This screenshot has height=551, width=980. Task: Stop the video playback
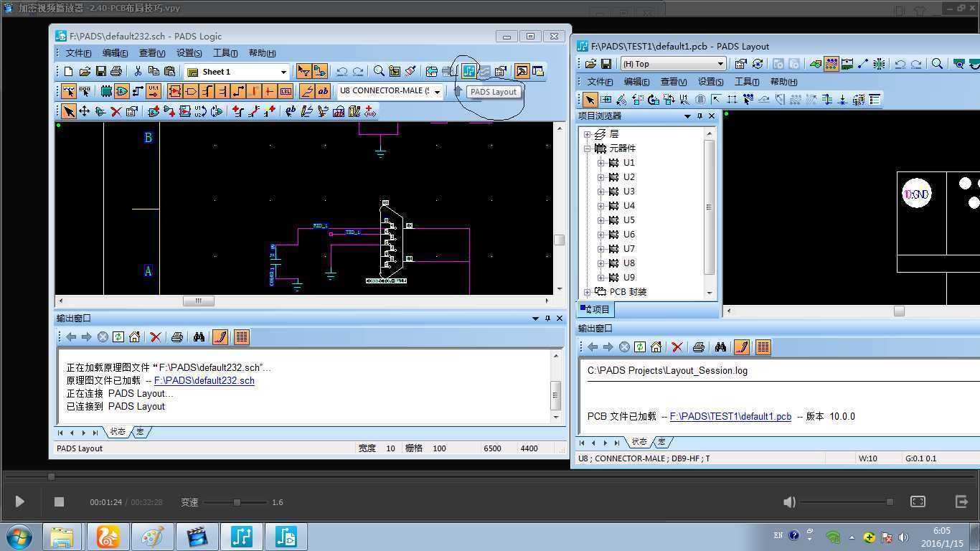(59, 501)
